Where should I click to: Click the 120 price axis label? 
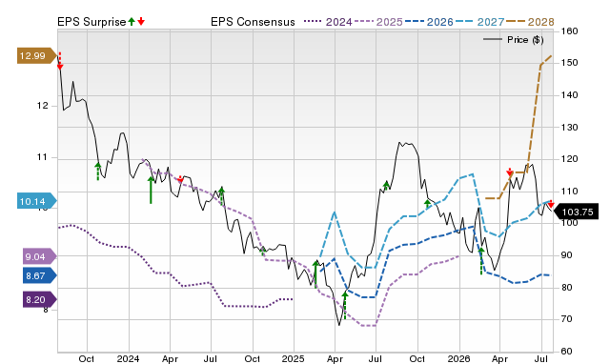coord(570,159)
